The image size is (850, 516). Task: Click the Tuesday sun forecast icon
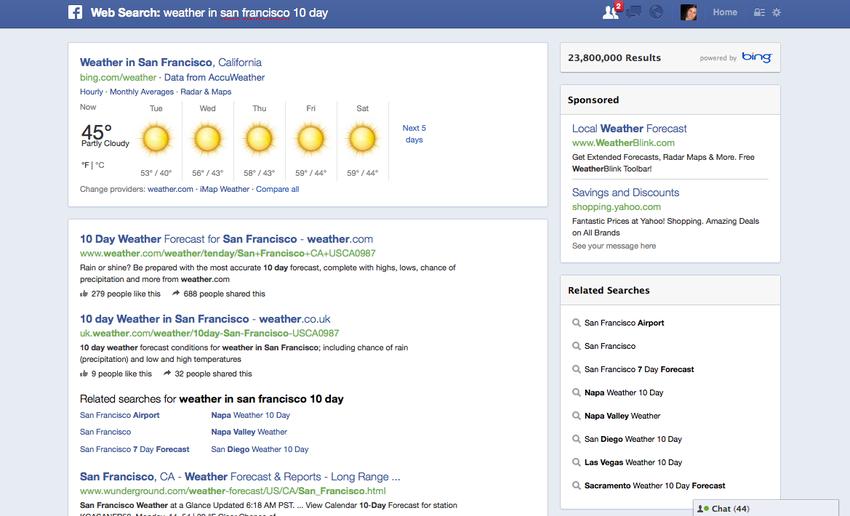pos(156,138)
